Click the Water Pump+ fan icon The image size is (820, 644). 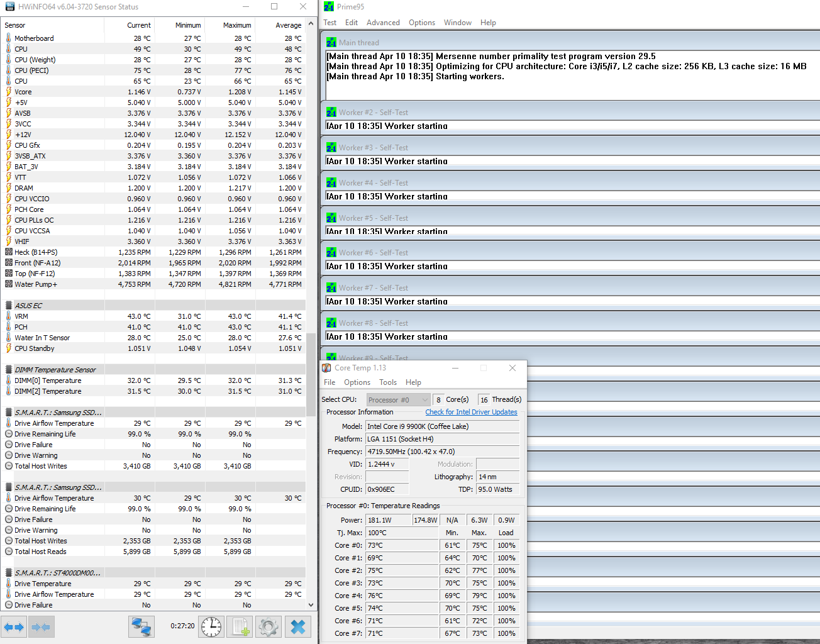(9, 284)
